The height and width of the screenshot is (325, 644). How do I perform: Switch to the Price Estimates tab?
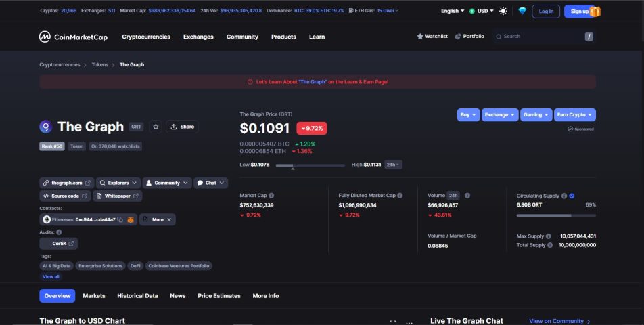tap(219, 296)
